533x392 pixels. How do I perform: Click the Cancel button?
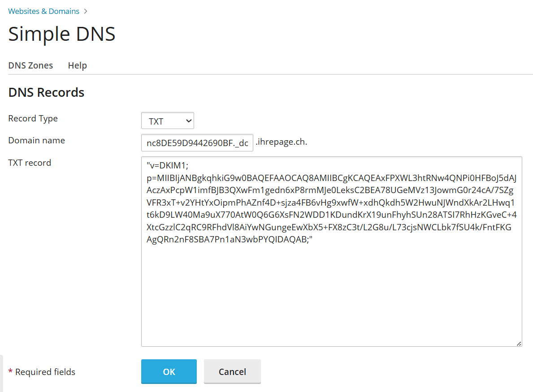click(x=232, y=371)
